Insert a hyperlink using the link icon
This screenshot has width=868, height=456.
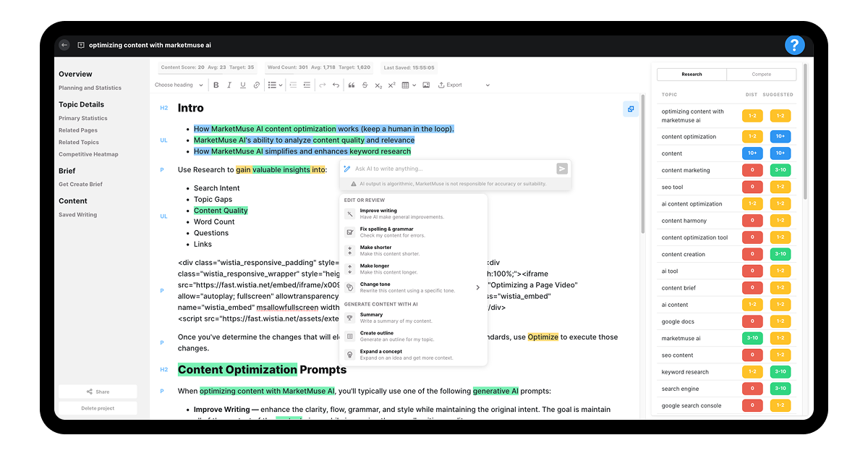coord(256,85)
